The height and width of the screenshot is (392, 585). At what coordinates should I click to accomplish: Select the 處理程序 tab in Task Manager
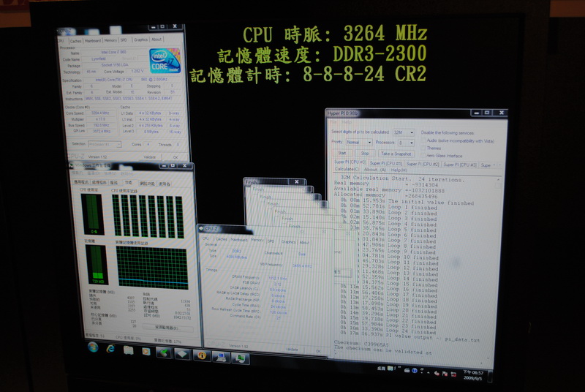[x=99, y=182]
